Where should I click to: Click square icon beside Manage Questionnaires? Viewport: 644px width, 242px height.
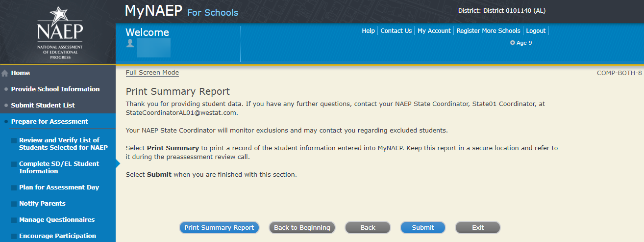(14, 220)
